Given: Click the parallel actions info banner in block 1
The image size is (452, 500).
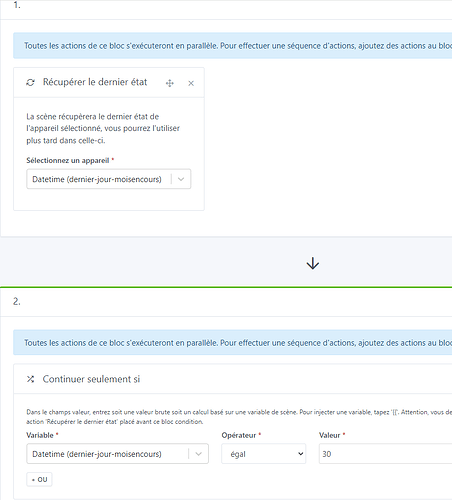Looking at the screenshot, I should (x=233, y=46).
